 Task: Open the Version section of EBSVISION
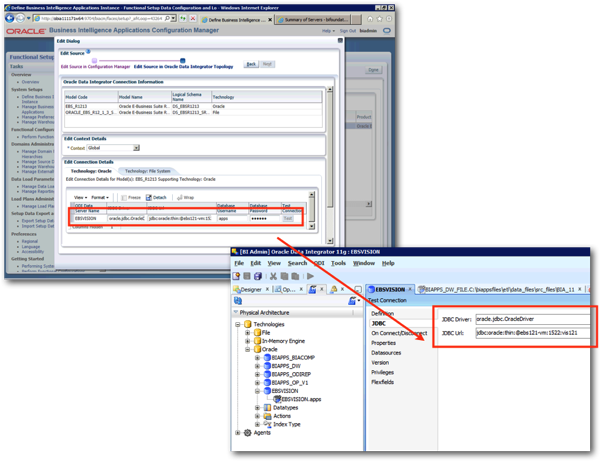click(x=380, y=362)
